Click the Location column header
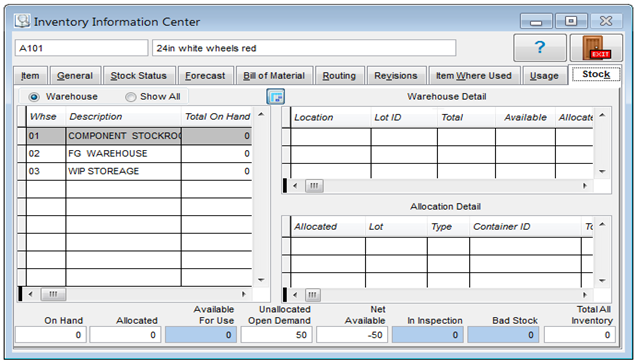The width and height of the screenshot is (637, 363). [330, 117]
